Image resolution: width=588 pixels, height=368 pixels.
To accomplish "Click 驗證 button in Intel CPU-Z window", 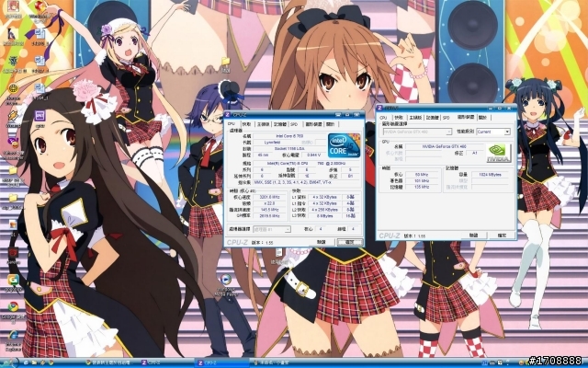I will (321, 242).
